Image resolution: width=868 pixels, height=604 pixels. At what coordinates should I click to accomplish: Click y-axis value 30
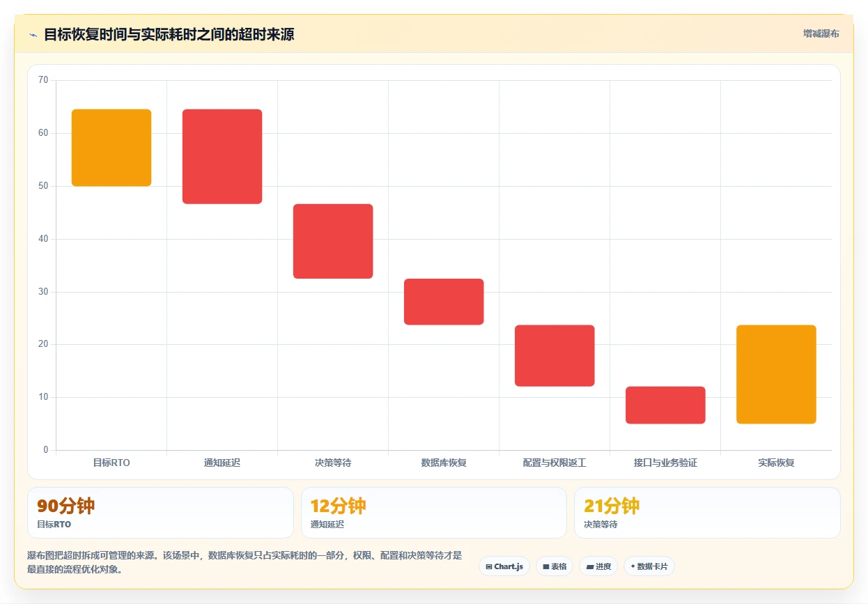(x=43, y=292)
